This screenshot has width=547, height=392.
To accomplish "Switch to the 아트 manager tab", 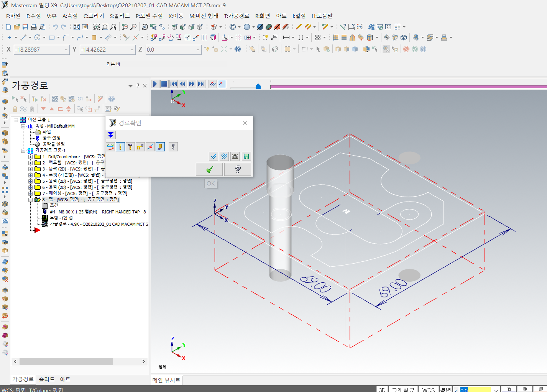I will coord(65,379).
